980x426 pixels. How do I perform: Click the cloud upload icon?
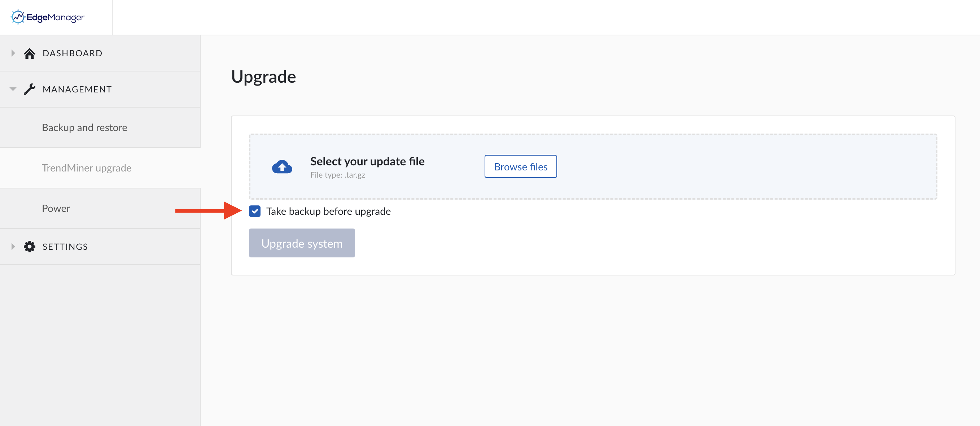click(x=282, y=166)
